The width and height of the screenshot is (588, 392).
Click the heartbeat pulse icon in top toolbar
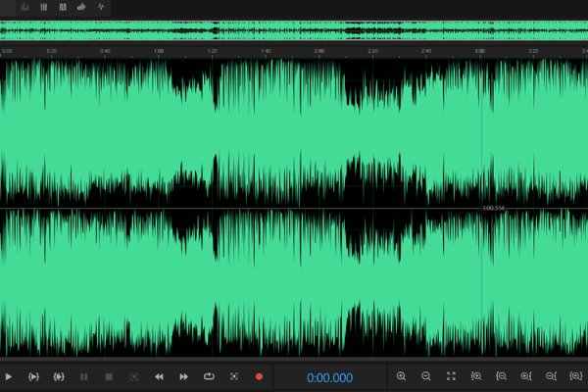(x=101, y=8)
